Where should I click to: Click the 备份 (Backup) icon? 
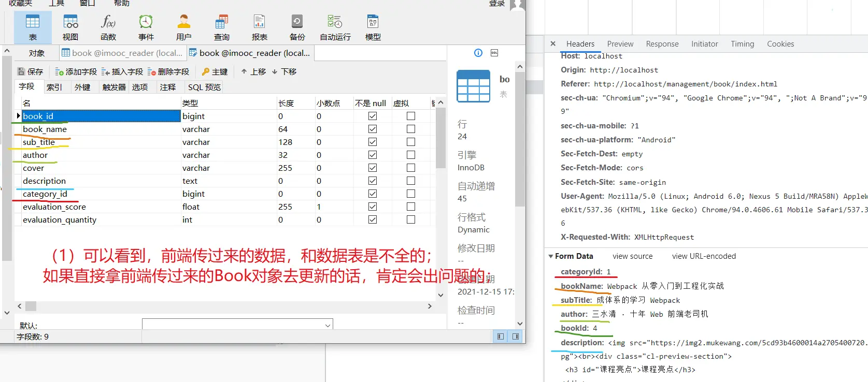(297, 27)
